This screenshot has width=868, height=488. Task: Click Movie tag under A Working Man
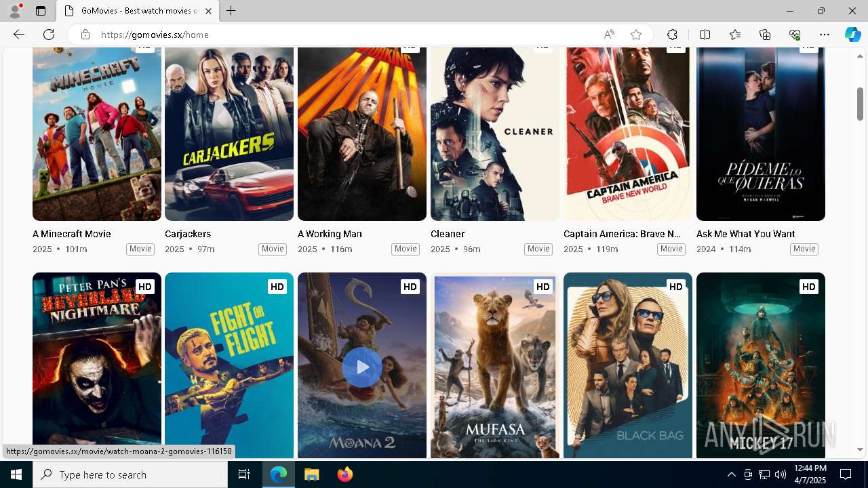[406, 249]
